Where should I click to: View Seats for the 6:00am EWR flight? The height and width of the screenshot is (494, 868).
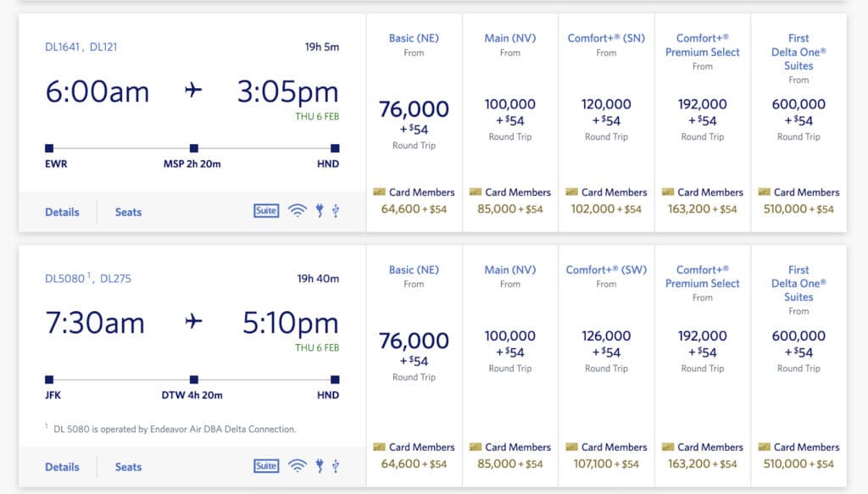(x=128, y=212)
